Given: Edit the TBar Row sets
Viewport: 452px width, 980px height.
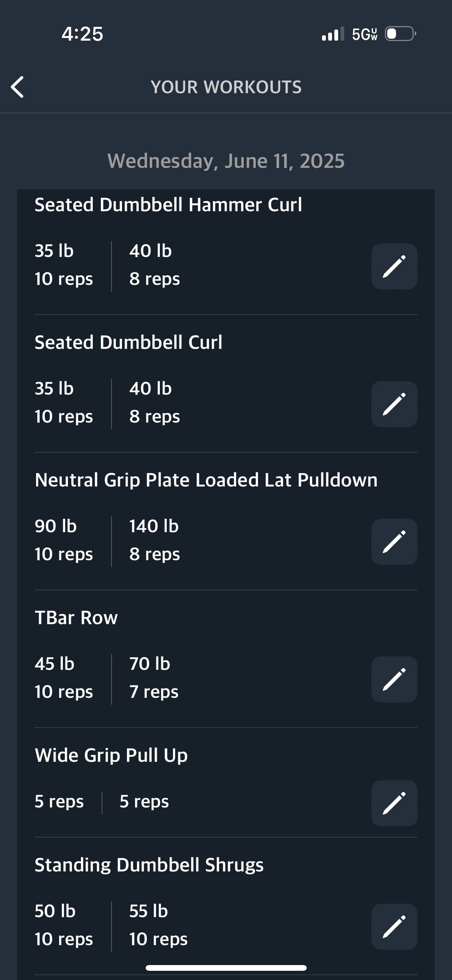Looking at the screenshot, I should pos(394,679).
